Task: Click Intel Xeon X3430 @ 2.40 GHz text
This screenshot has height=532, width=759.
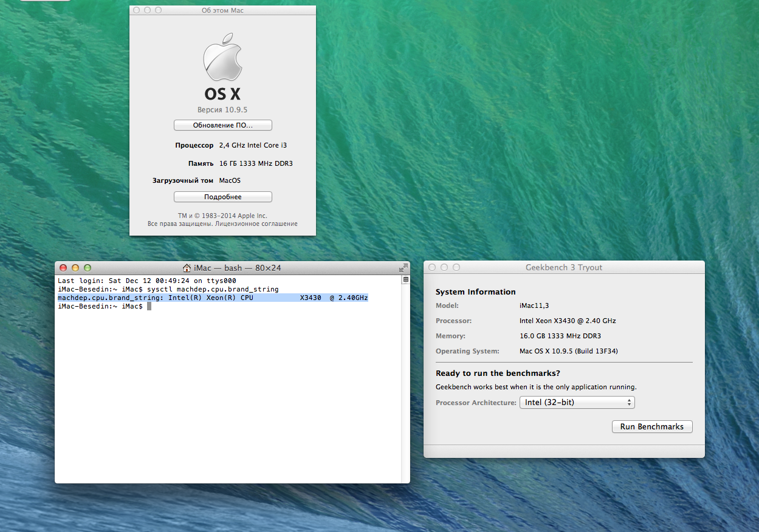Action: click(x=568, y=321)
